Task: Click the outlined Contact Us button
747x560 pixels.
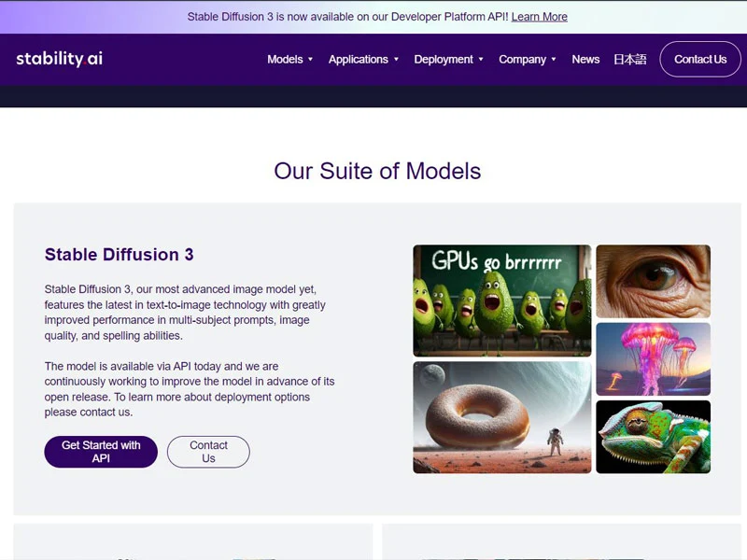Action: (x=208, y=452)
